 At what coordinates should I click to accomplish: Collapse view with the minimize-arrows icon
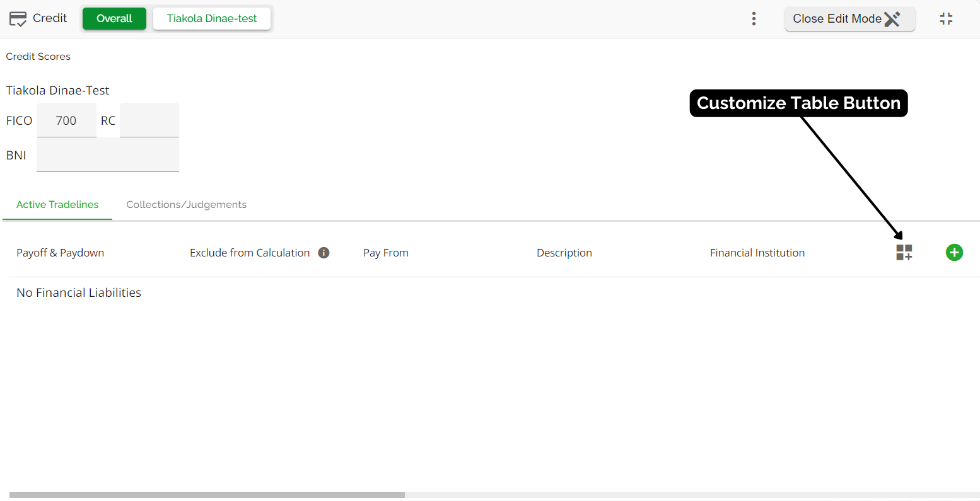click(946, 19)
